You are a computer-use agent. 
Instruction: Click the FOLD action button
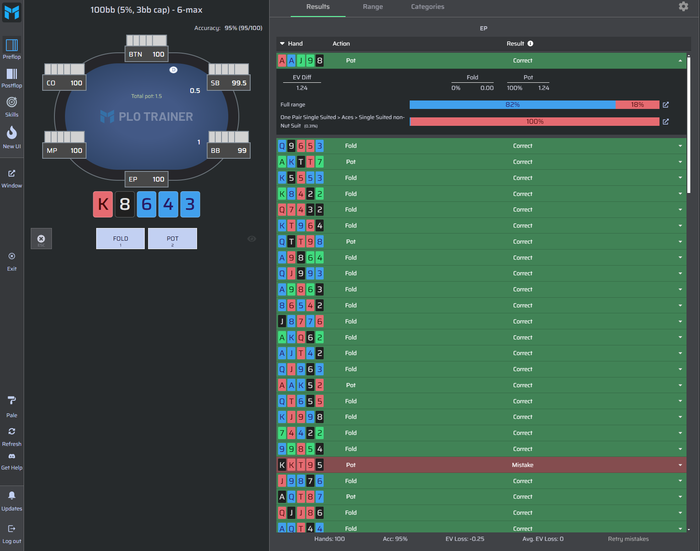tap(121, 239)
